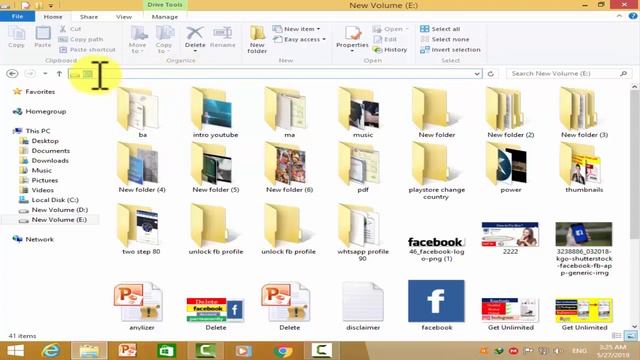Open New Volume (D:) in navigation pane
640x360 pixels.
[x=54, y=210]
